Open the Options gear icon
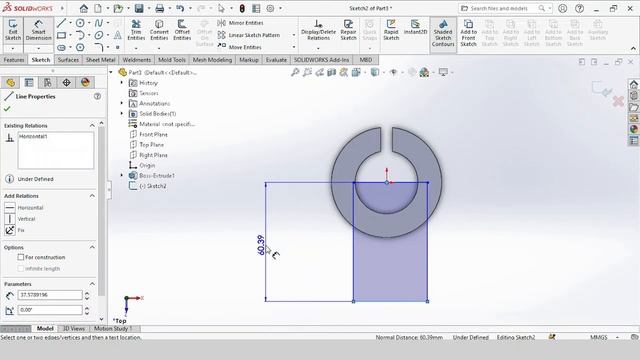The height and width of the screenshot is (360, 640). point(270,8)
